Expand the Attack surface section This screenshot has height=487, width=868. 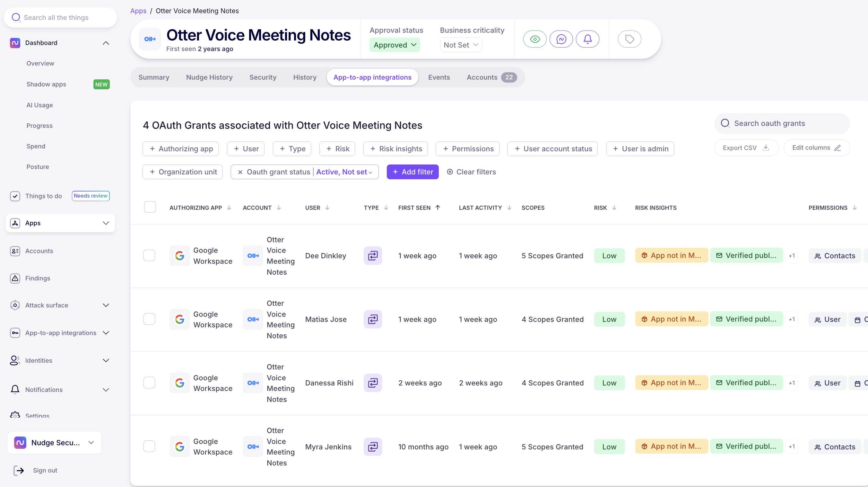pos(106,305)
